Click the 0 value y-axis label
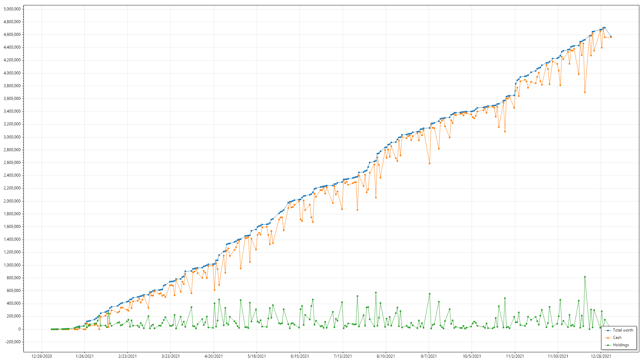The width and height of the screenshot is (644, 362). [x=19, y=329]
